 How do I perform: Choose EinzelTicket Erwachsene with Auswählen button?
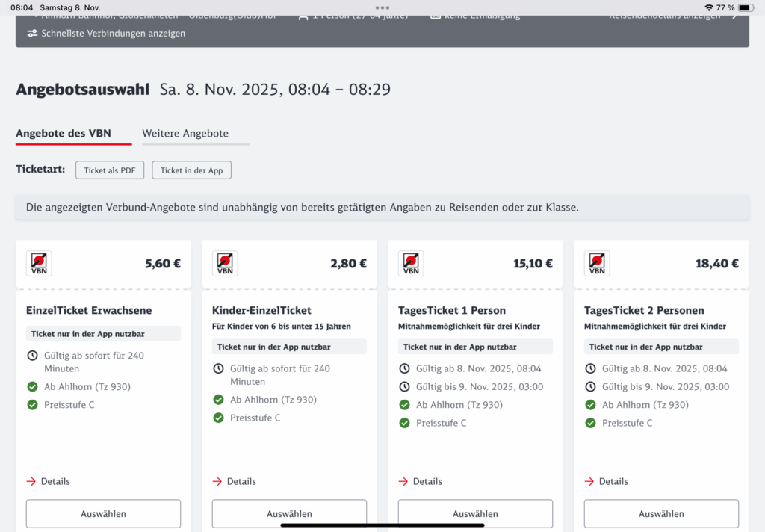pyautogui.click(x=103, y=513)
